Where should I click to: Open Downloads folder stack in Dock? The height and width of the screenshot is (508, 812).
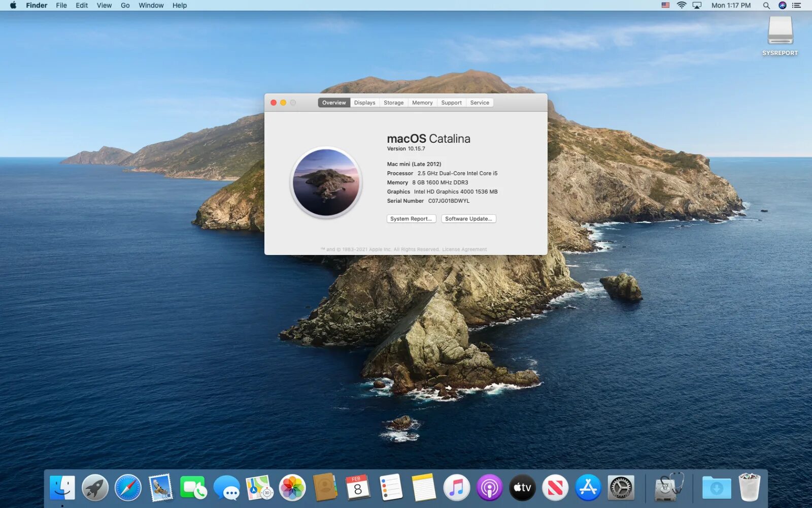click(x=717, y=488)
